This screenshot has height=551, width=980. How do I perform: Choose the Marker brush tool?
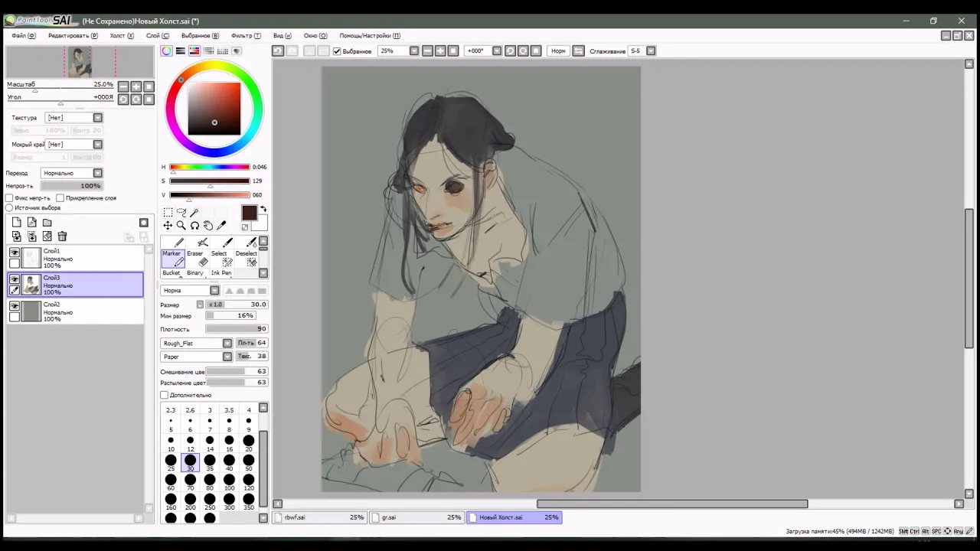[171, 257]
